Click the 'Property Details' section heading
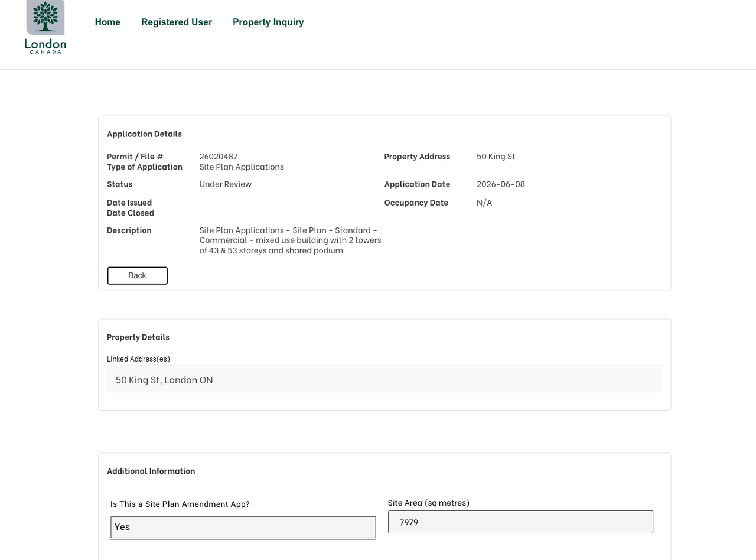756x560 pixels. tap(138, 337)
